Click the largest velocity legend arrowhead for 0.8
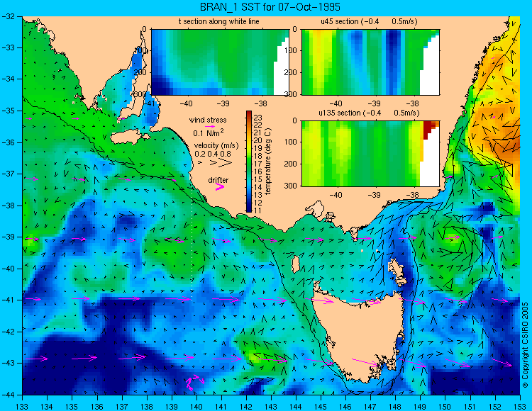The image size is (532, 411). click(x=226, y=163)
